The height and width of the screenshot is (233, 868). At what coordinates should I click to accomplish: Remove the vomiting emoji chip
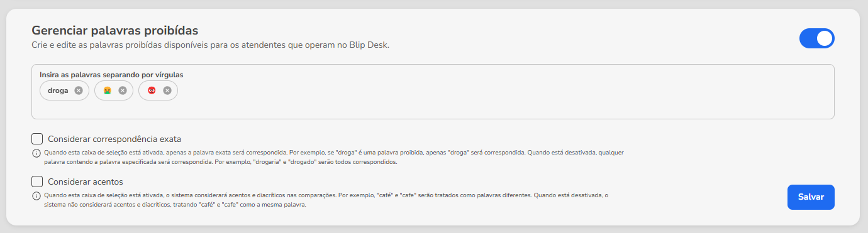[x=123, y=90]
